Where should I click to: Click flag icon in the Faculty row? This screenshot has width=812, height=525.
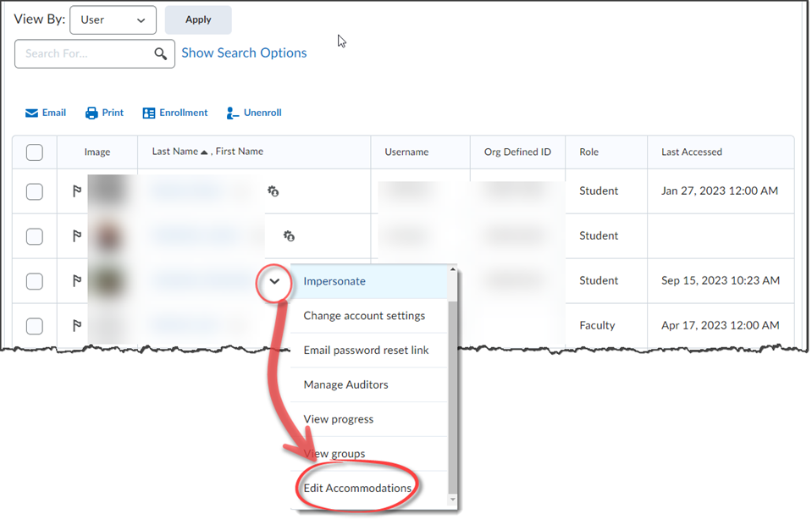pyautogui.click(x=76, y=325)
